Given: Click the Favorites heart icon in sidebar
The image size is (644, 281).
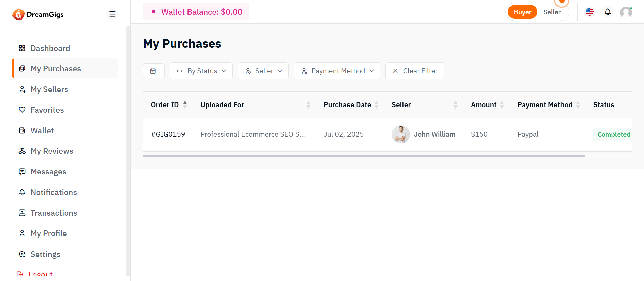Looking at the screenshot, I should pyautogui.click(x=22, y=110).
